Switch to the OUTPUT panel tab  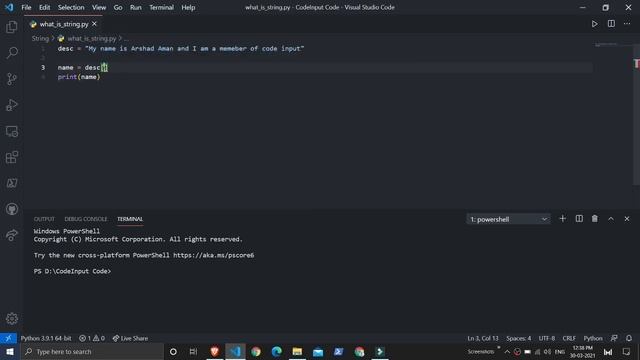click(44, 219)
